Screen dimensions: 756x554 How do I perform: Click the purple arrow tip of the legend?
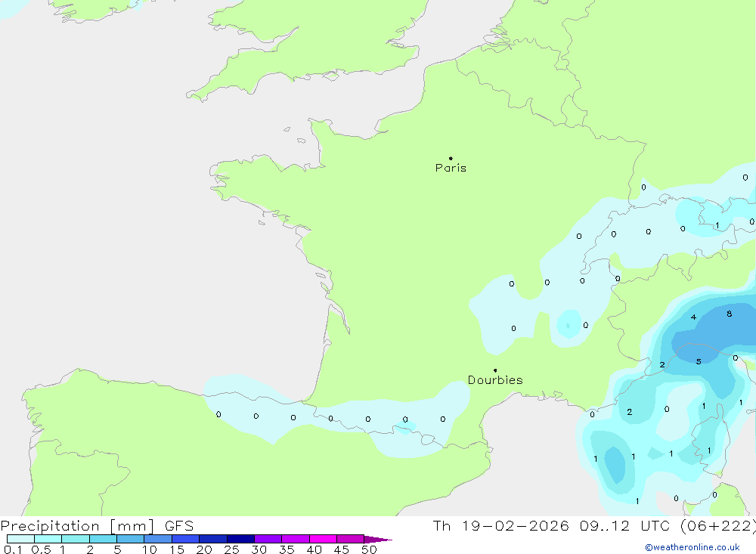point(377,539)
